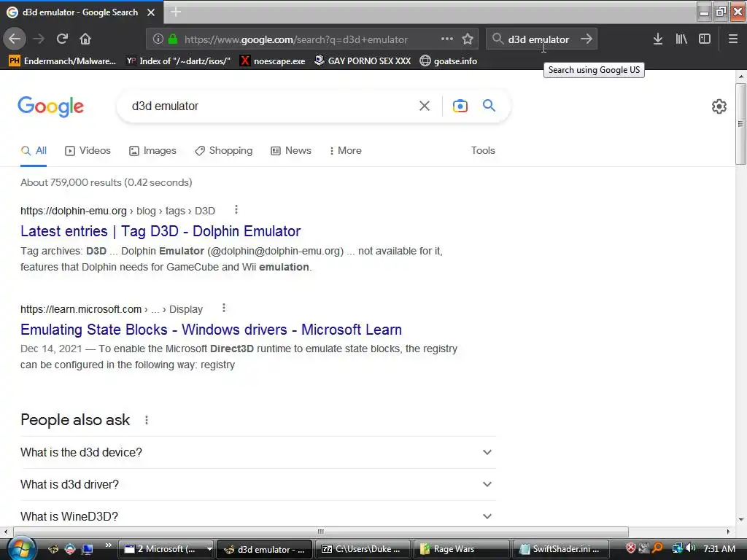Open the Endermanch/Malware bookmark

[x=63, y=61]
